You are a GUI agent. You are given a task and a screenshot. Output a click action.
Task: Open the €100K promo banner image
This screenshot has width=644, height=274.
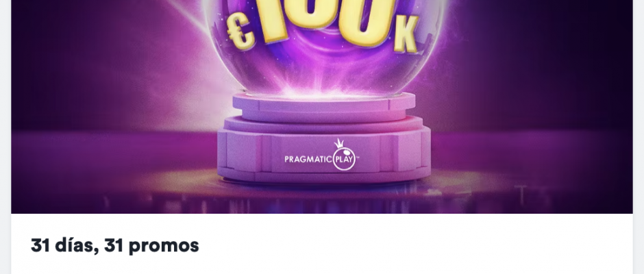[x=322, y=107]
